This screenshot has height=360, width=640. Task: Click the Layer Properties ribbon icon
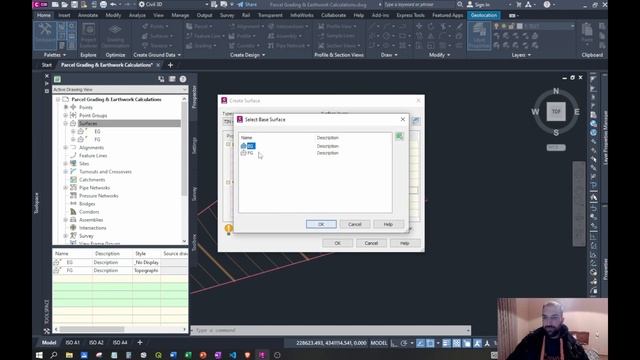click(x=479, y=36)
